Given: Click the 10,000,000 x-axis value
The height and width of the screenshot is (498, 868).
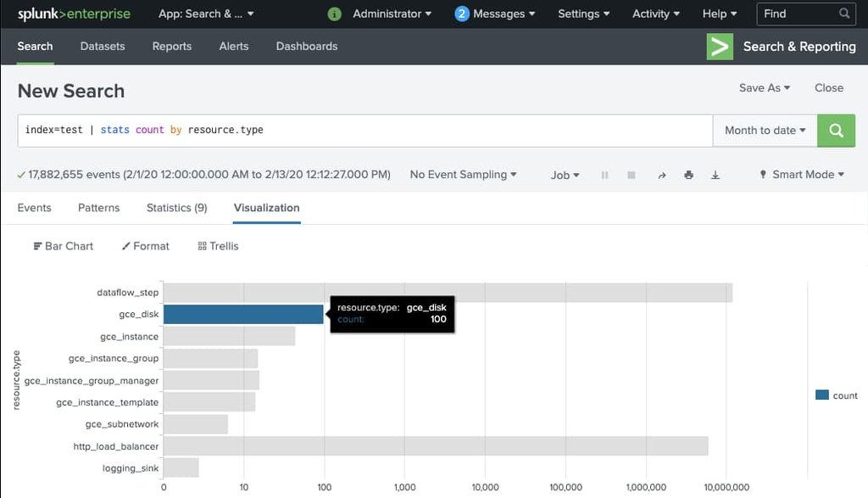Looking at the screenshot, I should point(726,488).
